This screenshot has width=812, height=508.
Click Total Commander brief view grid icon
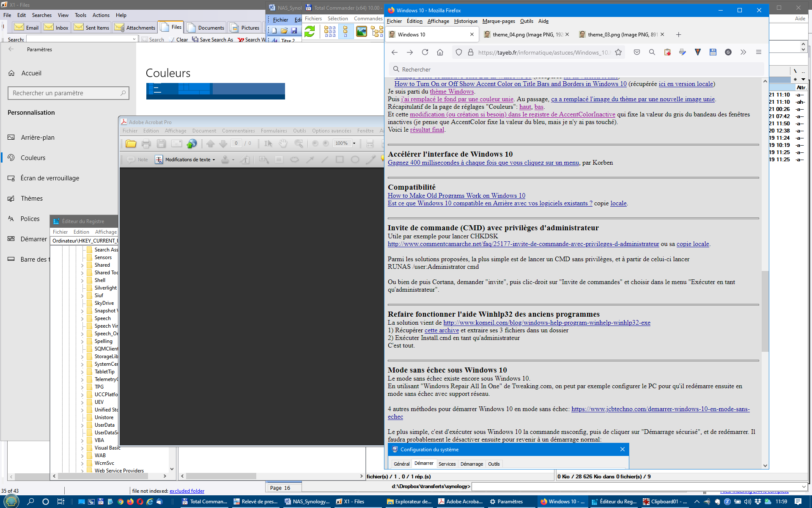click(x=330, y=31)
